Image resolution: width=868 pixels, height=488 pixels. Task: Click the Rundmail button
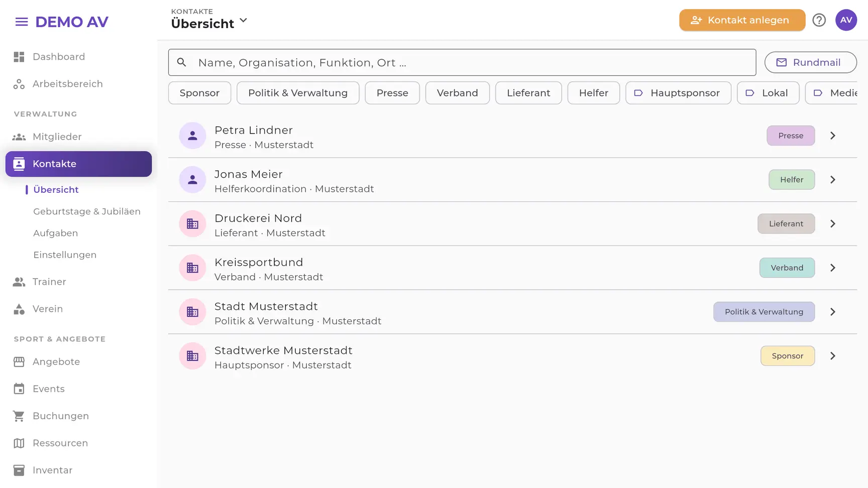click(810, 62)
